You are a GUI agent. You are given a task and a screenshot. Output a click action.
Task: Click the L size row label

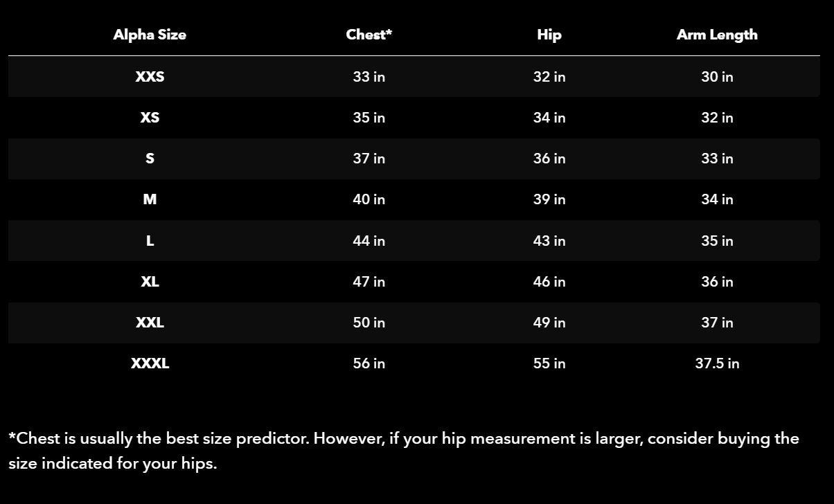(x=150, y=241)
